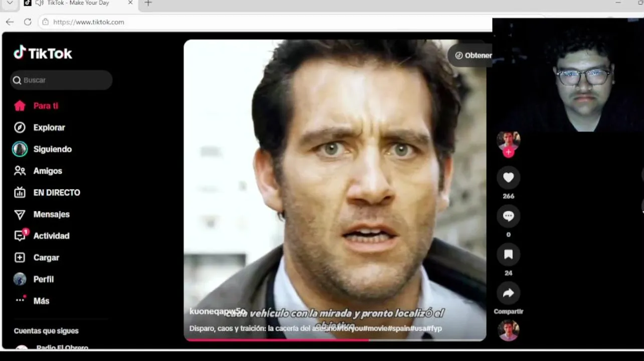Save video with bookmark icon

pyautogui.click(x=508, y=255)
